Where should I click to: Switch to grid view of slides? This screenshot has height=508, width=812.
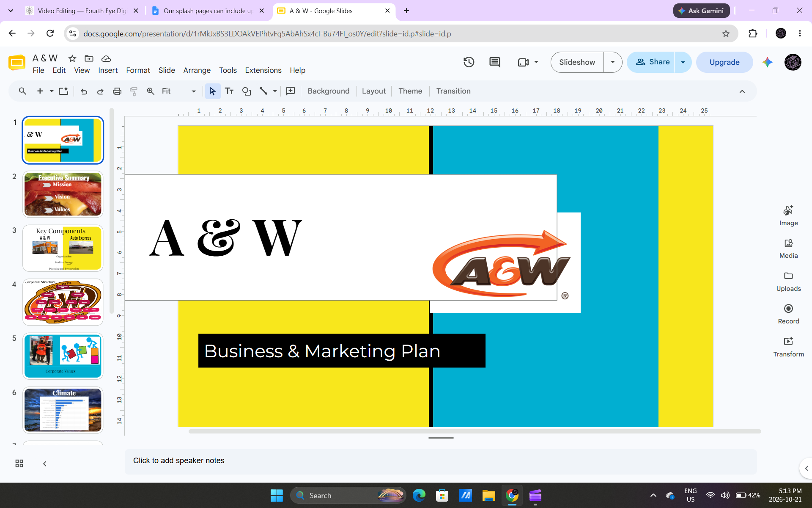[19, 464]
